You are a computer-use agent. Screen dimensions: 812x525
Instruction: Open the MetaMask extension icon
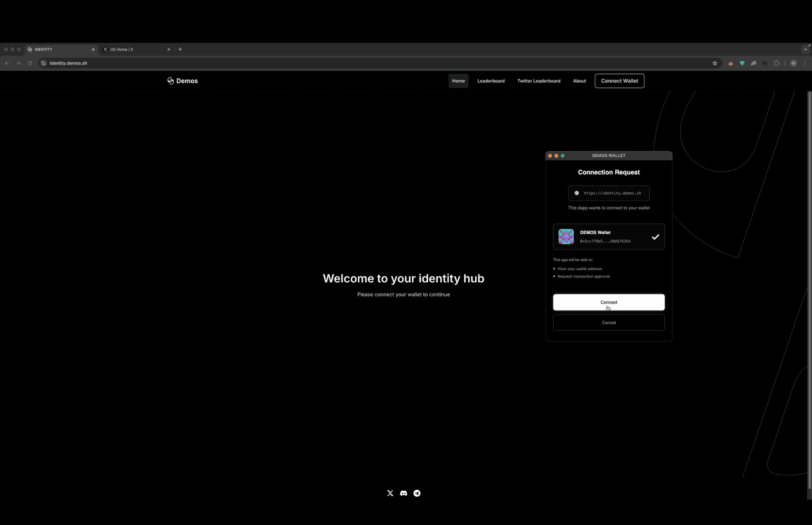tap(730, 63)
